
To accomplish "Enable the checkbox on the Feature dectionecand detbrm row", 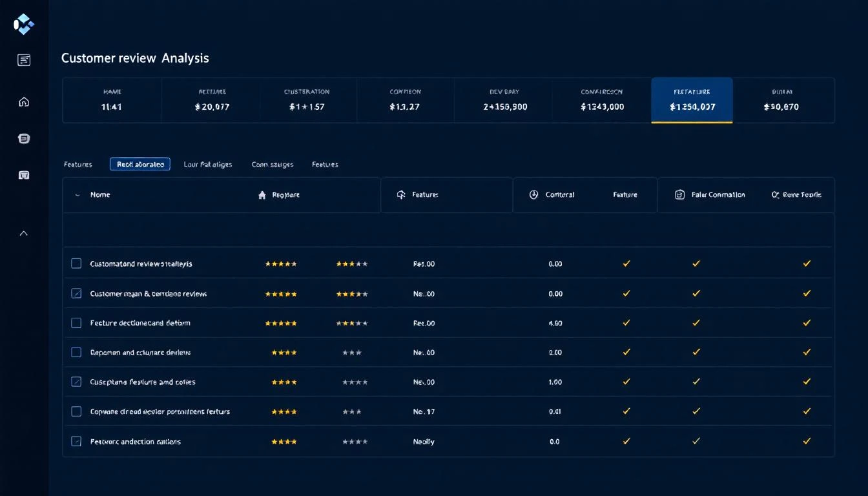I will (x=76, y=323).
